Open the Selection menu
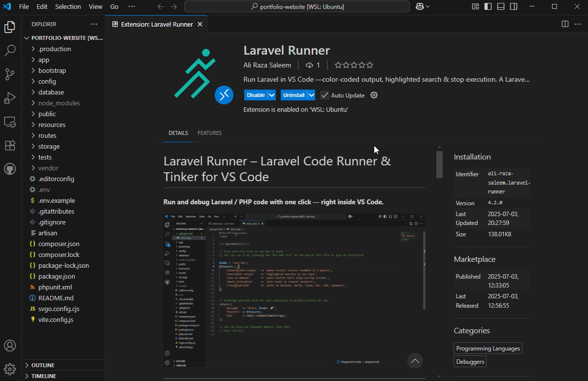The image size is (588, 381). (x=68, y=6)
